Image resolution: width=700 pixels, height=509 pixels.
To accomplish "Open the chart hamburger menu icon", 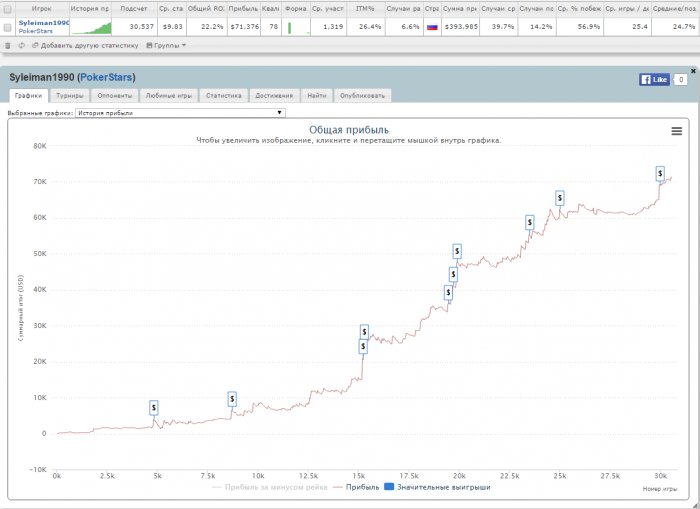I will coord(676,131).
